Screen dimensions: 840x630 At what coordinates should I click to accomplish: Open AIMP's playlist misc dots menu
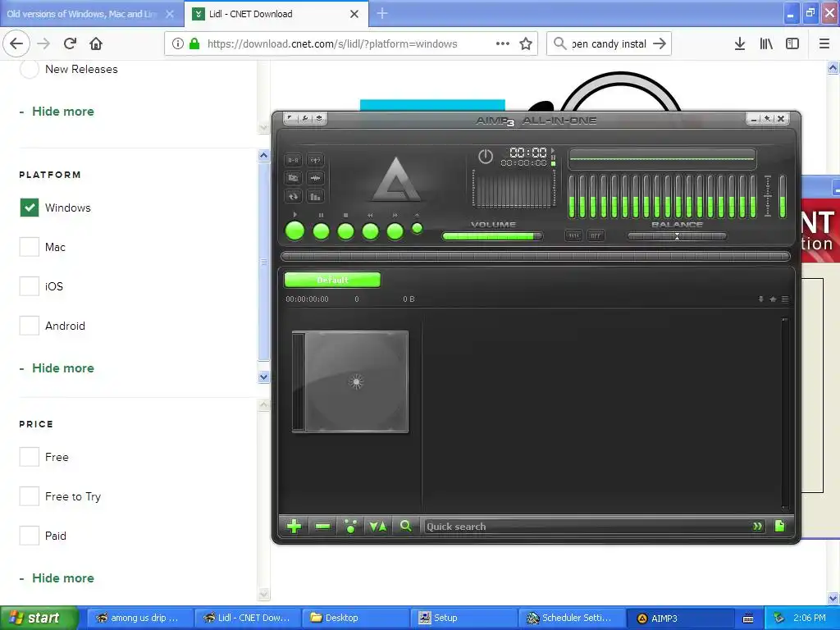pyautogui.click(x=350, y=527)
